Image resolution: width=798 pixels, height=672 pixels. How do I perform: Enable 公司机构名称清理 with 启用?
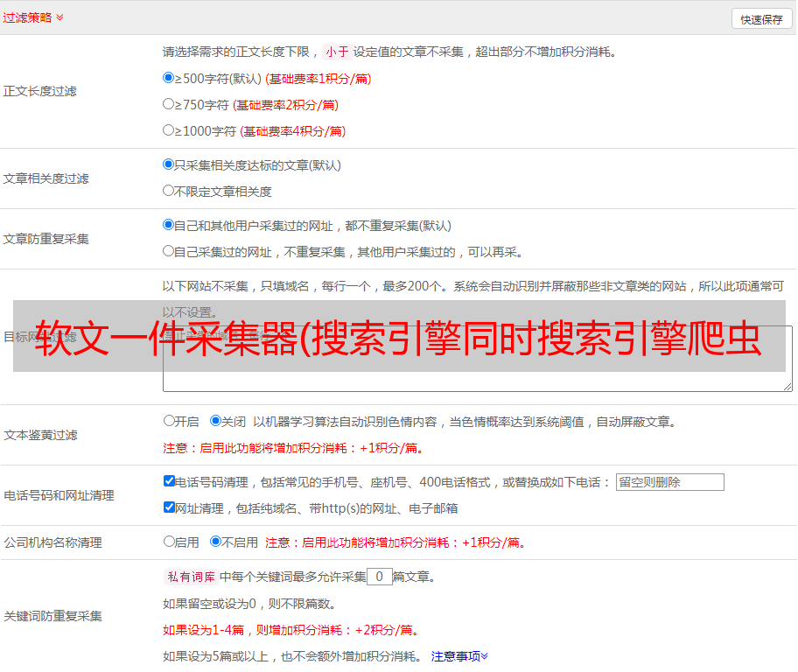tap(170, 542)
